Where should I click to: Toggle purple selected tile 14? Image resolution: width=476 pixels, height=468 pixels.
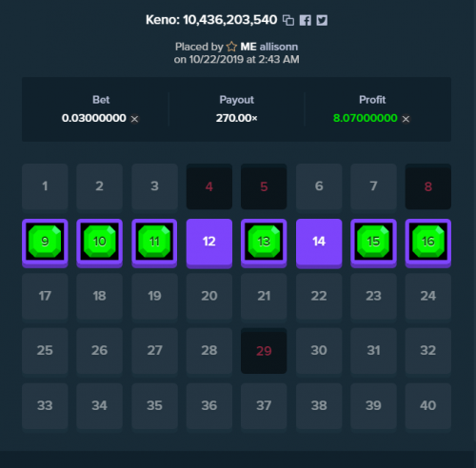[x=319, y=243]
